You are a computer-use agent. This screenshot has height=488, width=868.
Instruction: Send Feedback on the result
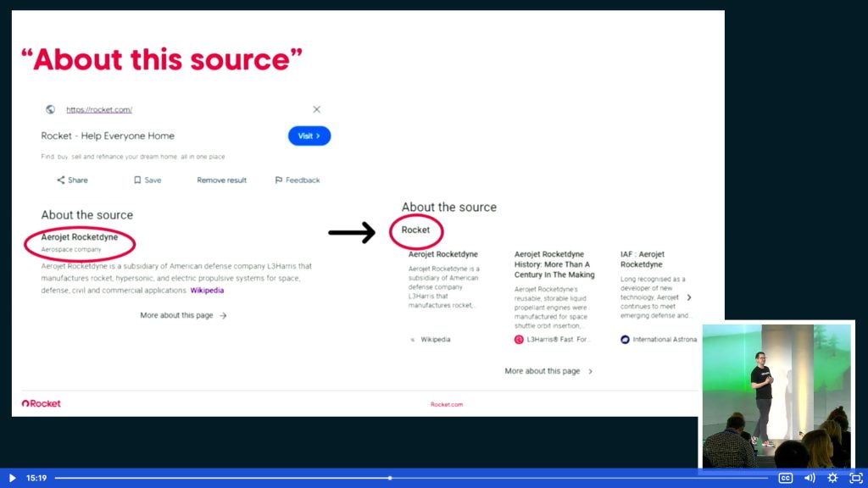298,180
